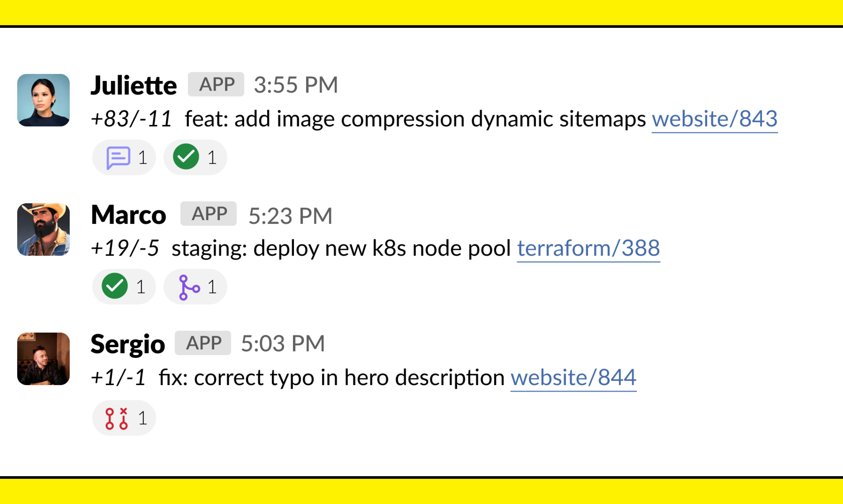843x504 pixels.
Task: Click the green checkmark reaction on Marco's message
Action: point(124,287)
